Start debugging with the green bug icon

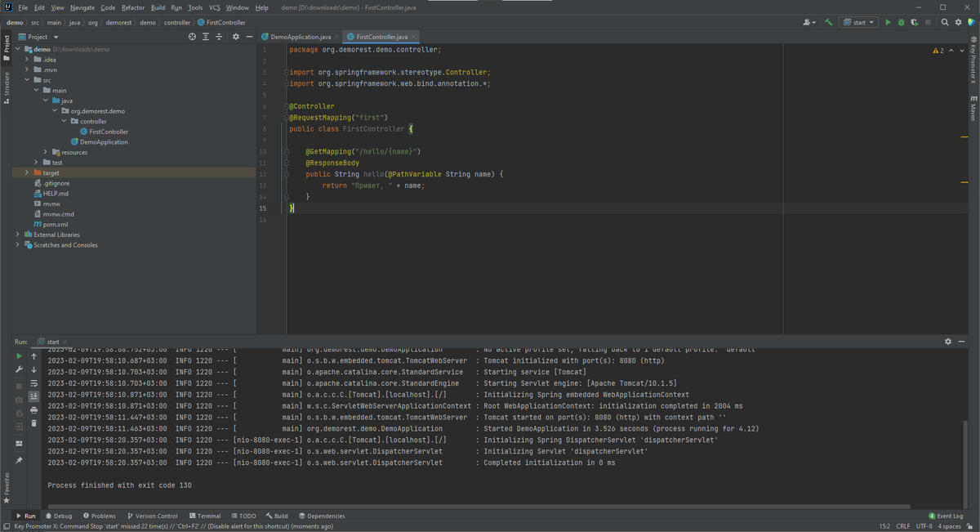coord(901,22)
